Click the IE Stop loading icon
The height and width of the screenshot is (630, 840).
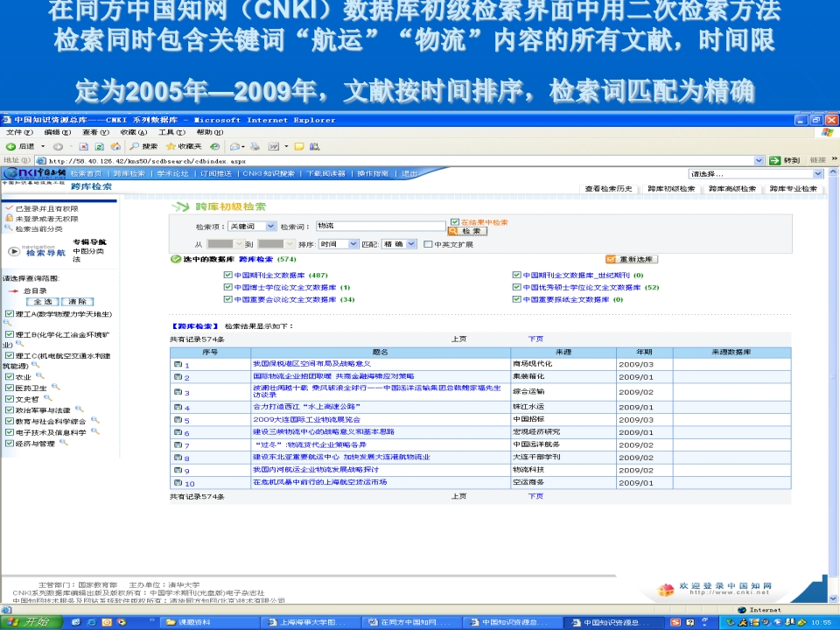click(84, 146)
